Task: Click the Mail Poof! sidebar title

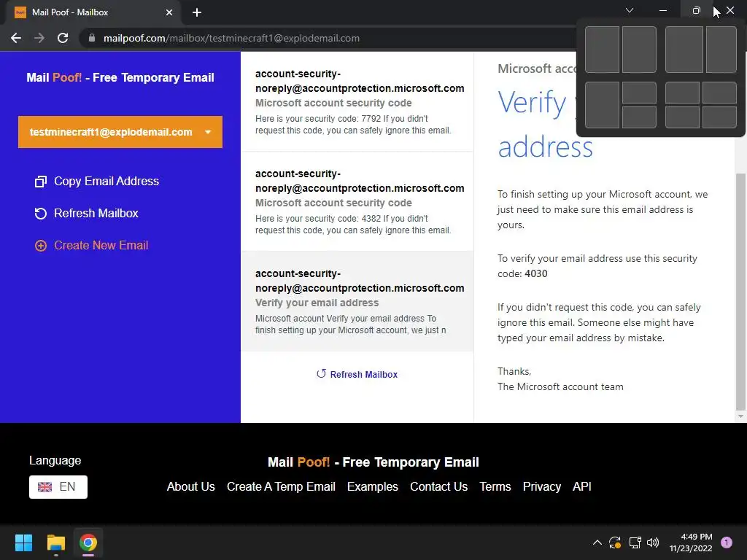Action: tap(120, 77)
